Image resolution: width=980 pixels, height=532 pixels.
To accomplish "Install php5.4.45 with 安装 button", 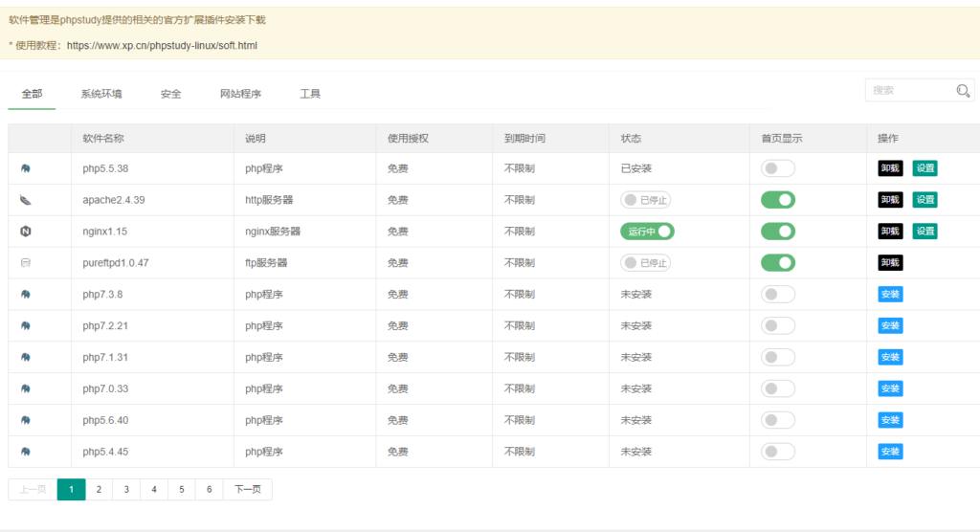I will coord(890,452).
